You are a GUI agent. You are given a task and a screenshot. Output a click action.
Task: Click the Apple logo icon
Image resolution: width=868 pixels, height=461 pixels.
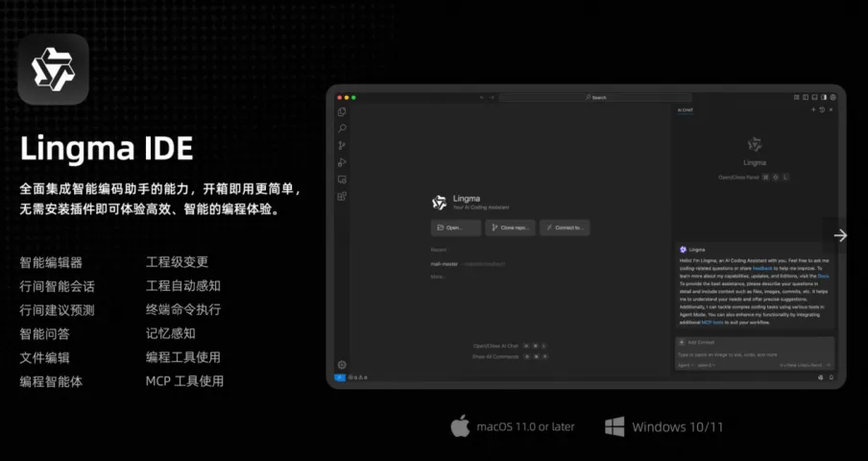460,425
